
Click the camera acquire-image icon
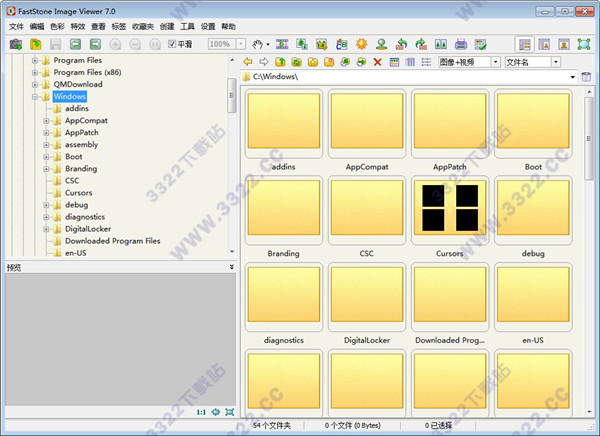16,44
